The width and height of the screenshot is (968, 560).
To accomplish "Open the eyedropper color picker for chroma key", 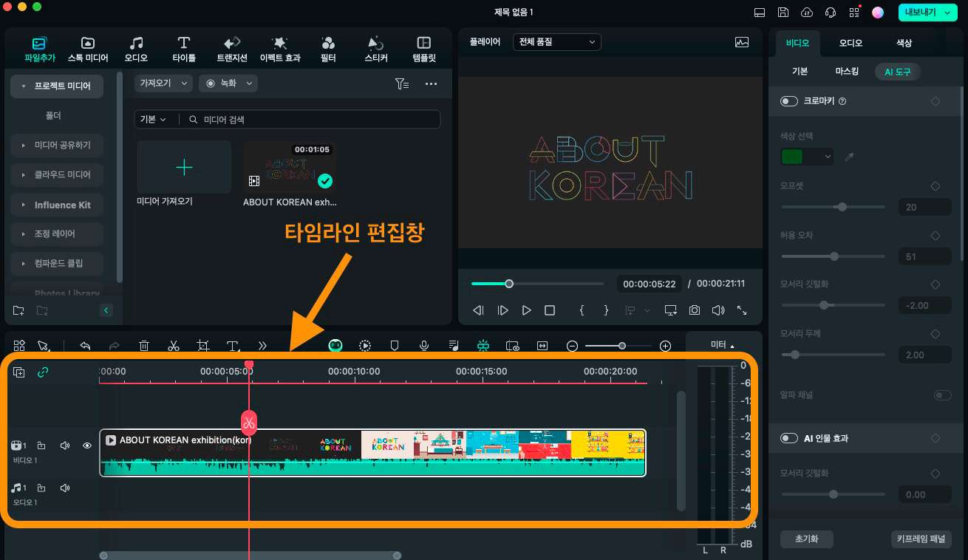I will coord(849,157).
